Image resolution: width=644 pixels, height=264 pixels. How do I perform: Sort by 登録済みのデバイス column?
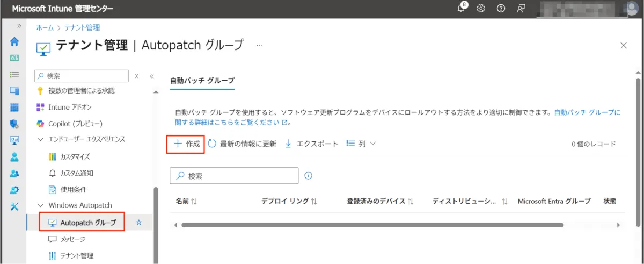380,201
